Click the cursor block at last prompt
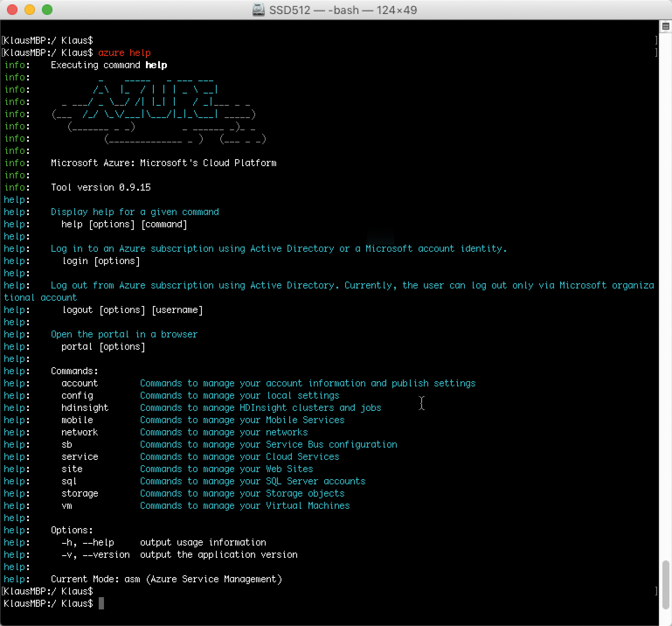672x626 pixels. click(x=101, y=604)
